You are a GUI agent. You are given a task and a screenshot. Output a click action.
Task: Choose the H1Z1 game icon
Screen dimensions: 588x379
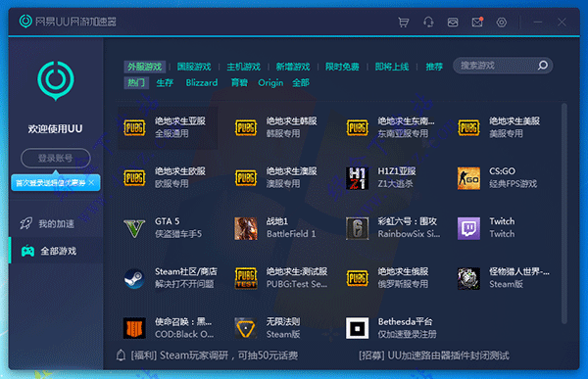(x=357, y=178)
